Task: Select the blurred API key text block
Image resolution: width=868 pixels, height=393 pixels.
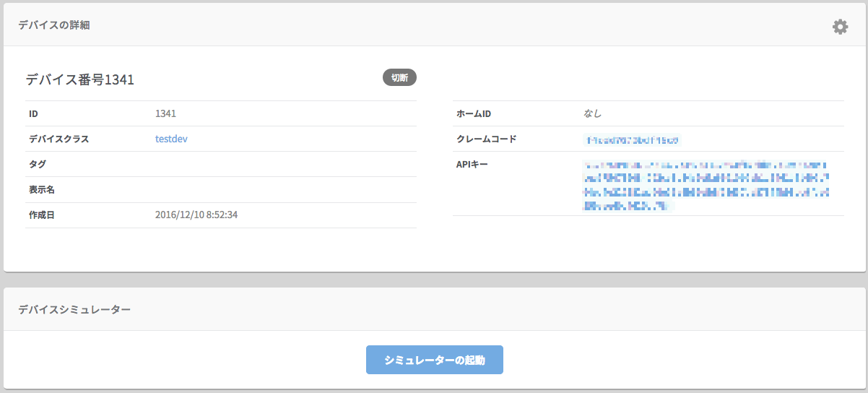Action: pyautogui.click(x=705, y=186)
